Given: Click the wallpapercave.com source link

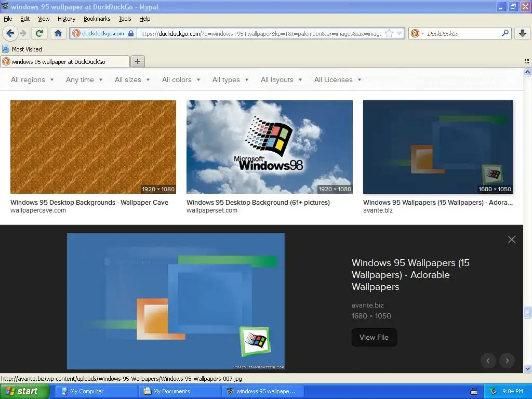Looking at the screenshot, I should coord(38,210).
